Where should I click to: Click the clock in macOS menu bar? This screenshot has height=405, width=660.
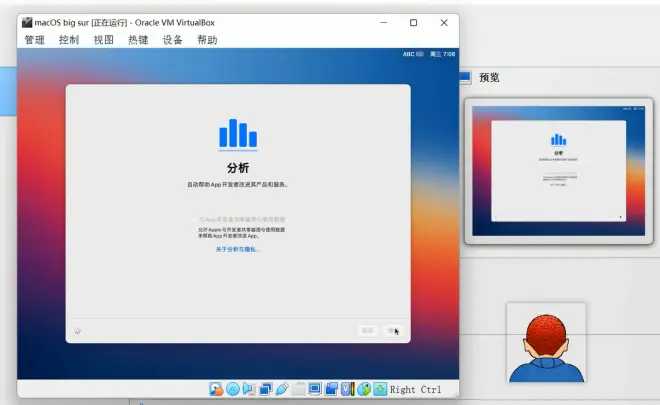click(x=442, y=54)
